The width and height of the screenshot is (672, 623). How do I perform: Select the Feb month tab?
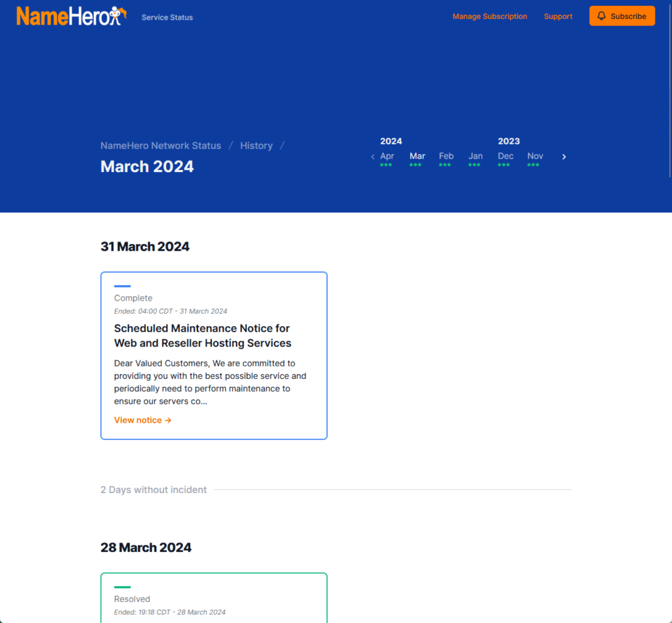click(446, 158)
